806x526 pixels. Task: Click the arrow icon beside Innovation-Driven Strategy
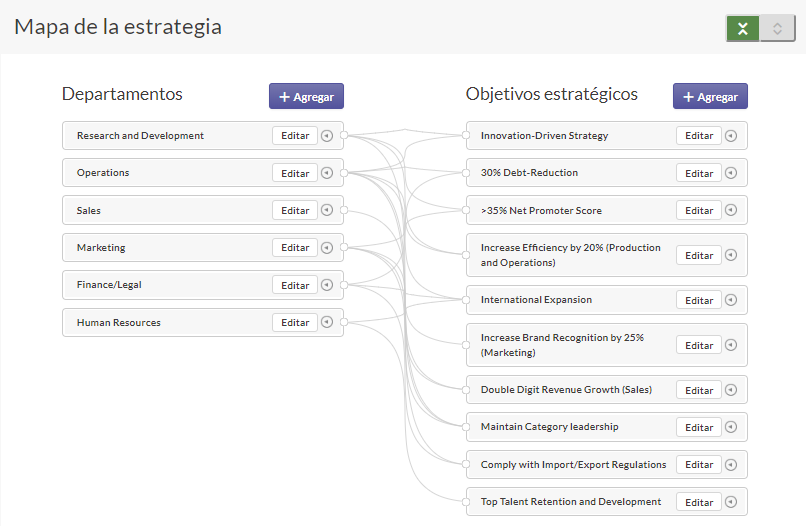click(x=731, y=136)
